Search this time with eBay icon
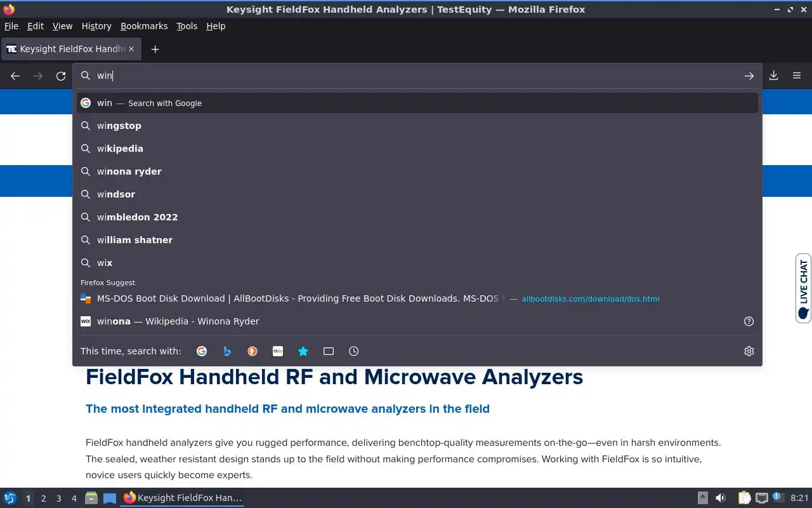 point(278,351)
